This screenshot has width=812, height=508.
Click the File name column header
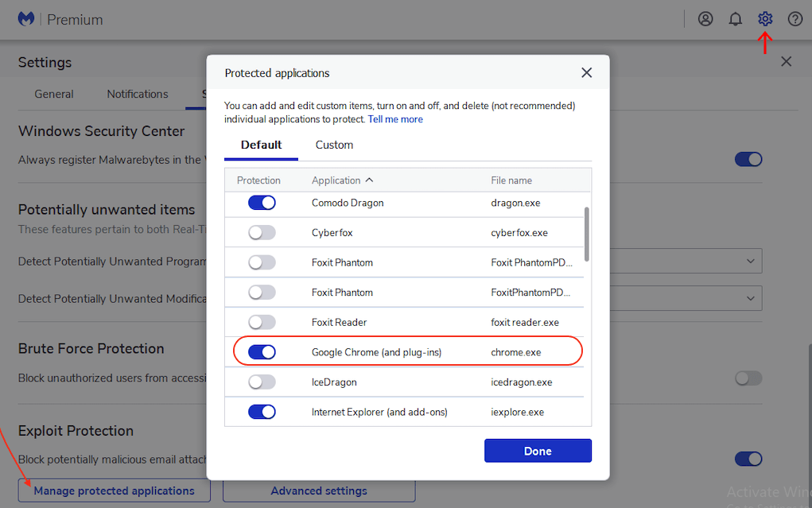coord(511,180)
